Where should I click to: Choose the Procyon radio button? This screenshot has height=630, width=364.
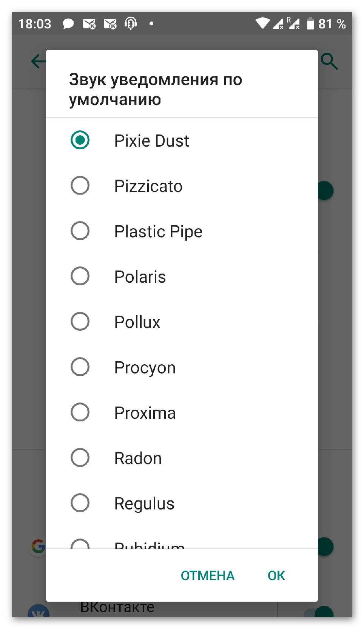(x=80, y=367)
